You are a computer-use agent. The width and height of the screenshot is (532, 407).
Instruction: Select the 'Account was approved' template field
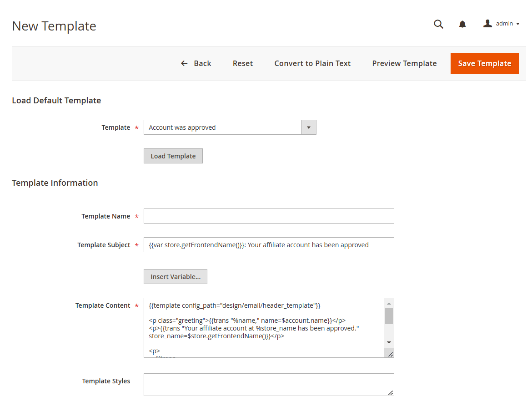click(x=222, y=127)
